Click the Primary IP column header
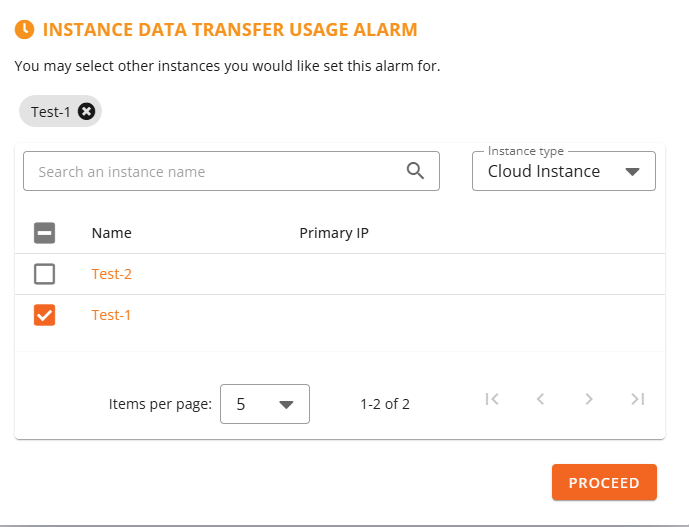This screenshot has height=527, width=689. (x=334, y=233)
